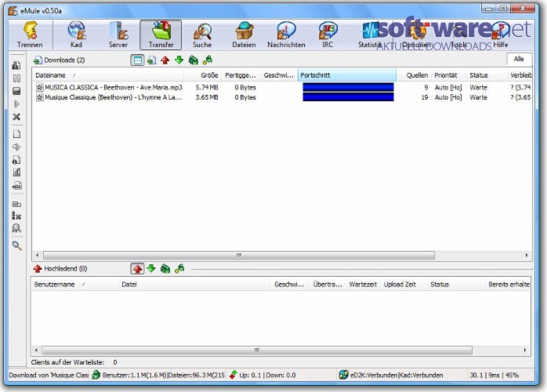Click the priority icon in sidebar
The height and width of the screenshot is (392, 547).
(x=16, y=65)
